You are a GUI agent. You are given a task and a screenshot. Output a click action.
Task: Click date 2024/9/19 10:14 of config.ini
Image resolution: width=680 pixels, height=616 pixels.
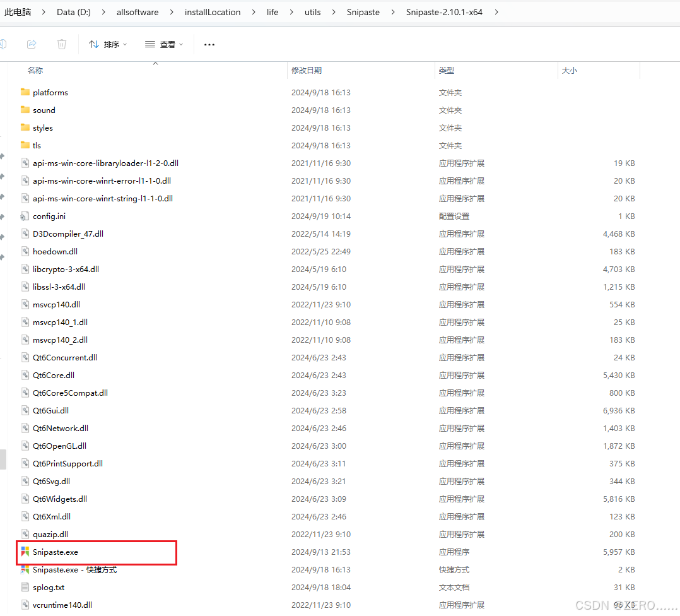[321, 216]
